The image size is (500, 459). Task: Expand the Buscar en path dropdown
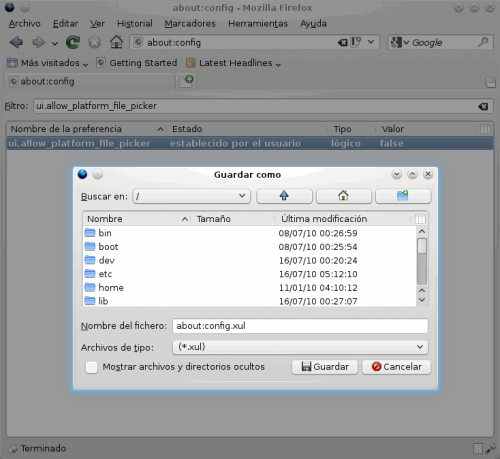(x=242, y=196)
